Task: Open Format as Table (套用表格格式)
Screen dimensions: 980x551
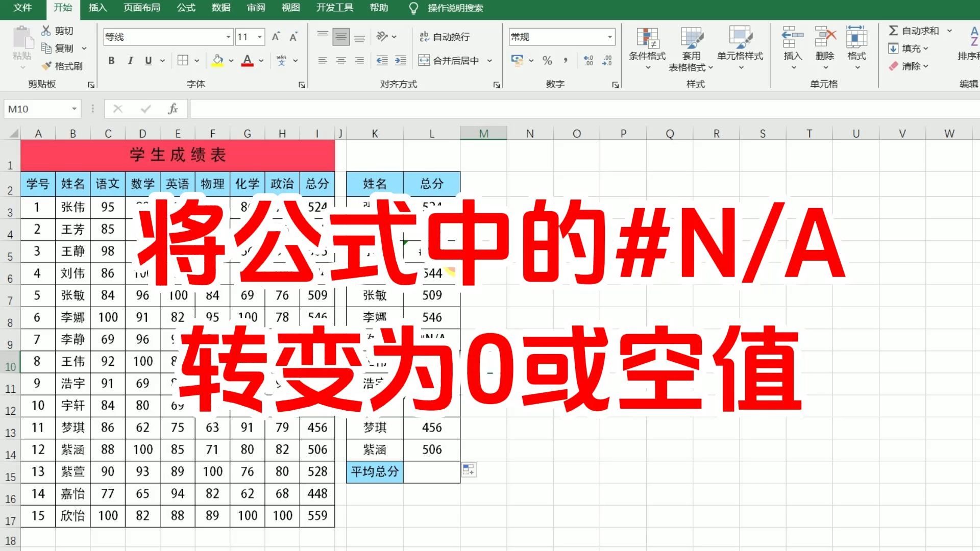Action: (x=691, y=49)
